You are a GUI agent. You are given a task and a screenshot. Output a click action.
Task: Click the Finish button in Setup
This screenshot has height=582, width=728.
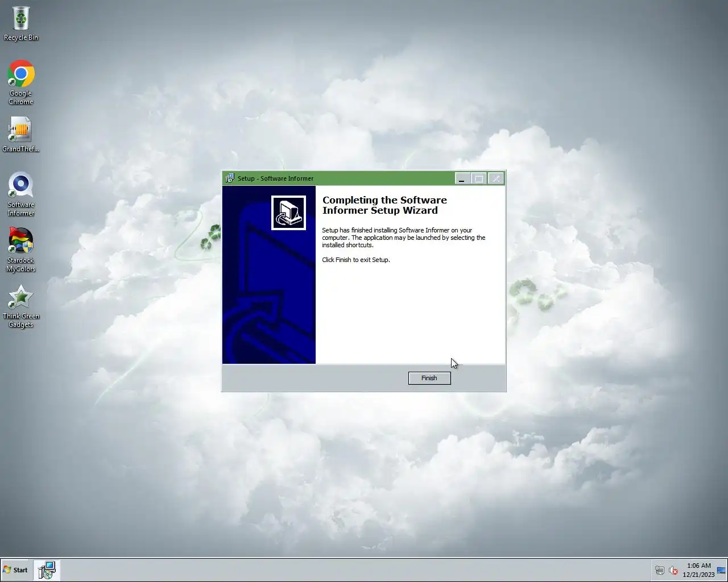pyautogui.click(x=429, y=378)
